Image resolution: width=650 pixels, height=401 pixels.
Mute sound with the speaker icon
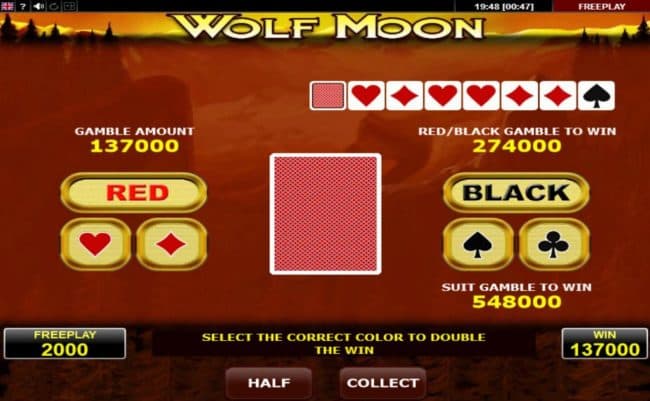tap(39, 6)
